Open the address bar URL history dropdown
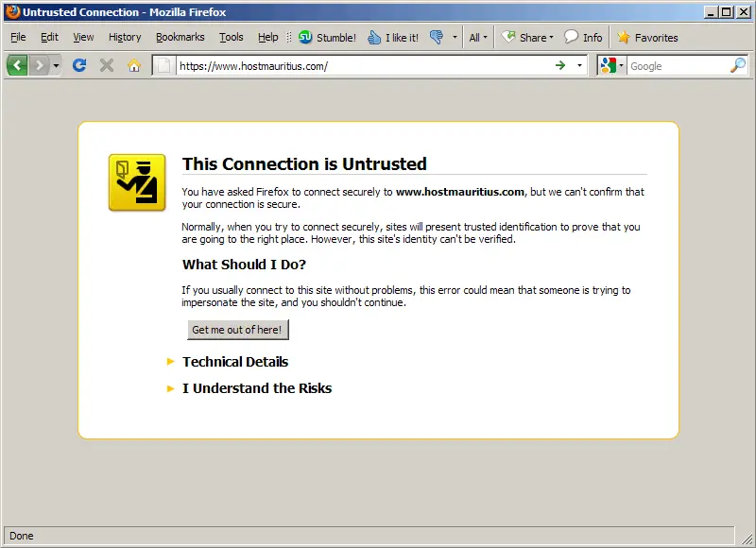 579,65
